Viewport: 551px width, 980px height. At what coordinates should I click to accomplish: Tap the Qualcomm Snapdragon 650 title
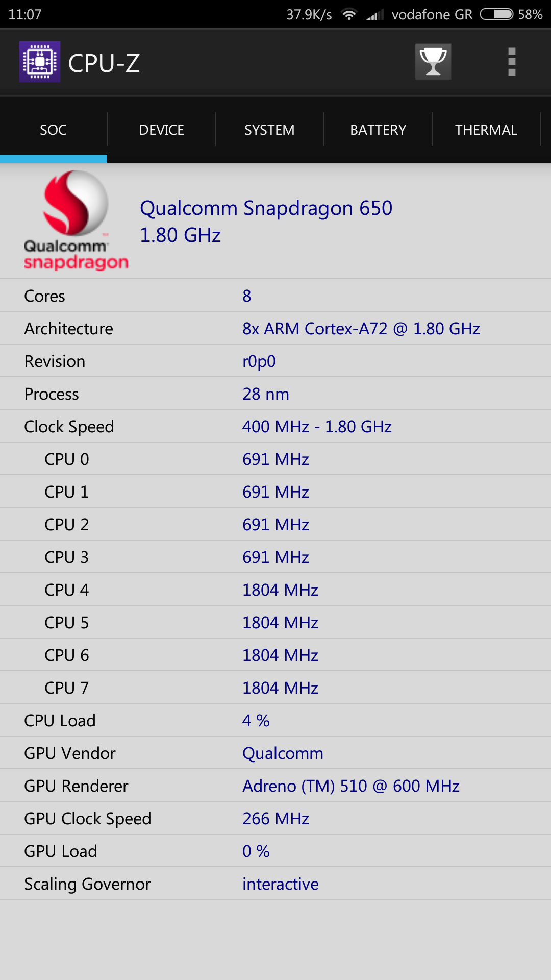[x=266, y=208]
